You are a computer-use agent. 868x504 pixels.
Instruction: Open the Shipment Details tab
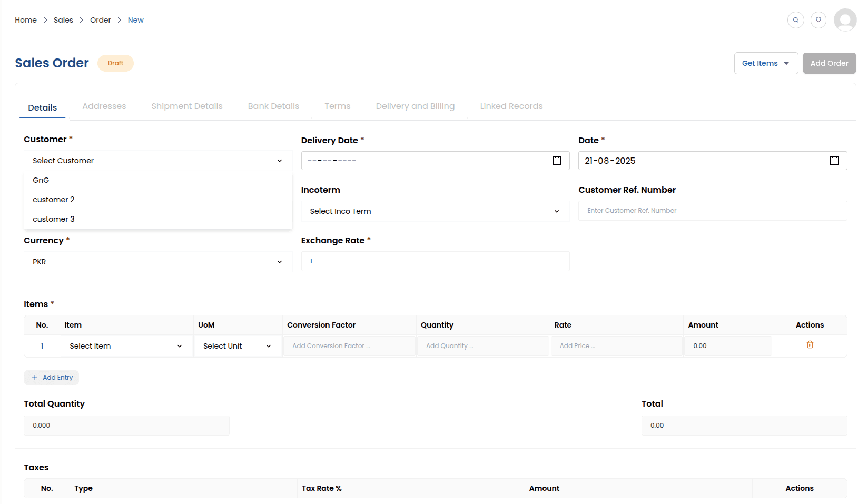point(187,106)
